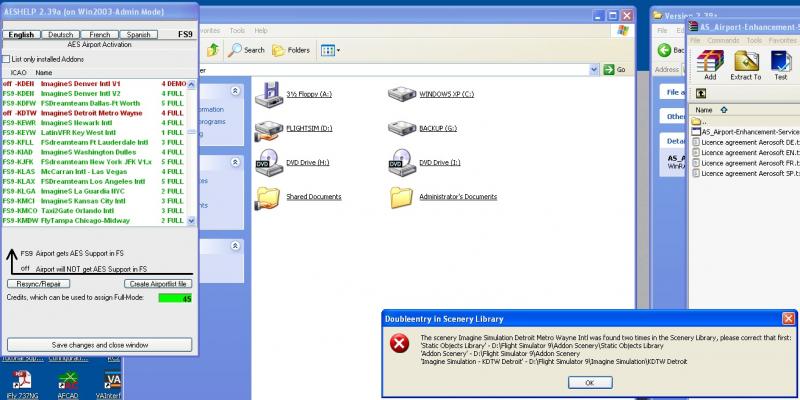Collapse the middle left task pane section in Explorer
800x400 pixels.
click(x=235, y=162)
